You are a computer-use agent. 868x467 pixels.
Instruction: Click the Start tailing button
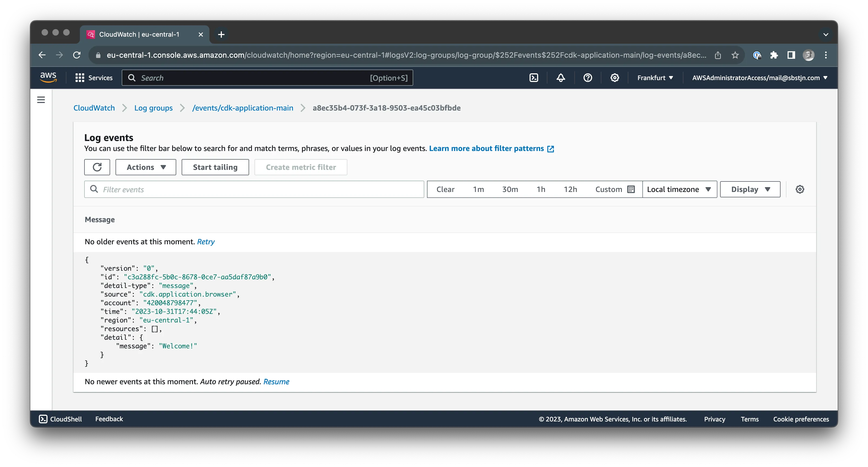215,167
